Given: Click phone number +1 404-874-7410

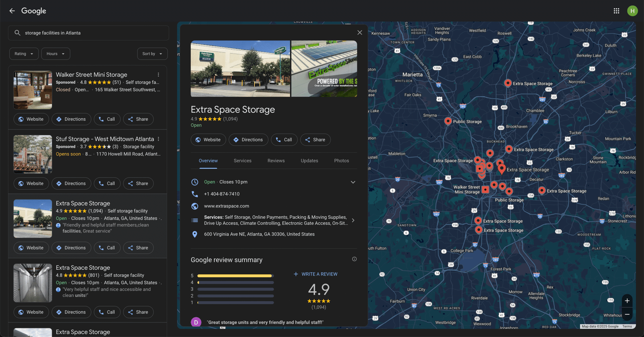Looking at the screenshot, I should (222, 194).
